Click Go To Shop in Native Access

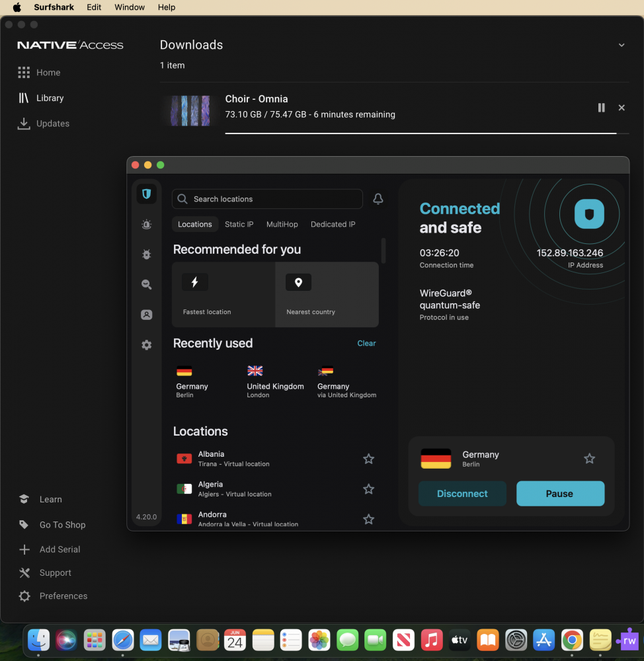click(x=52, y=525)
